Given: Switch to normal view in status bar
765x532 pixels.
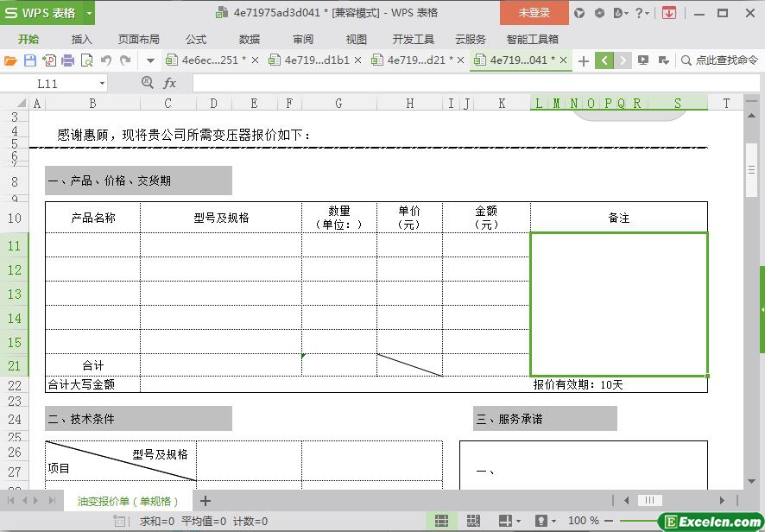Looking at the screenshot, I should pos(441,521).
